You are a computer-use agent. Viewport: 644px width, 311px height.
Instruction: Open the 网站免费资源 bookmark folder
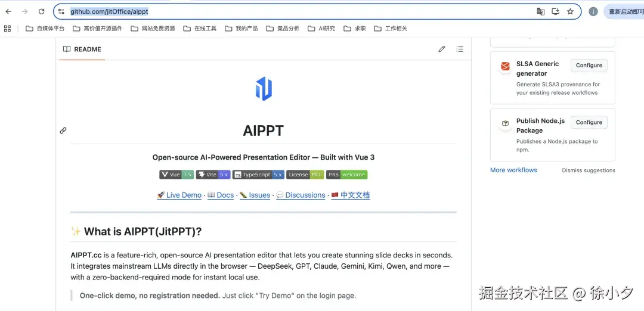[x=153, y=29]
